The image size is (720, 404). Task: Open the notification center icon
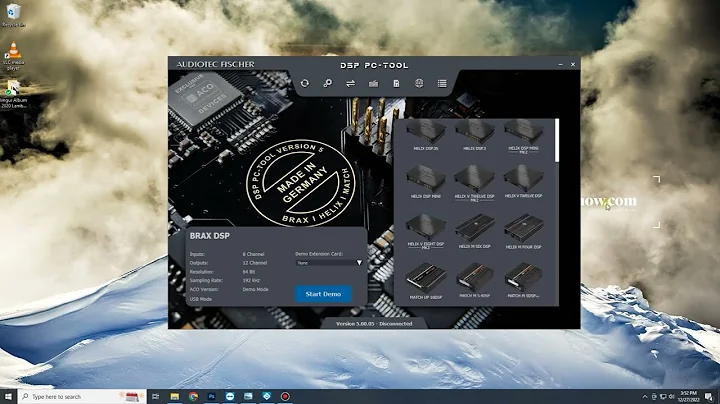point(709,397)
